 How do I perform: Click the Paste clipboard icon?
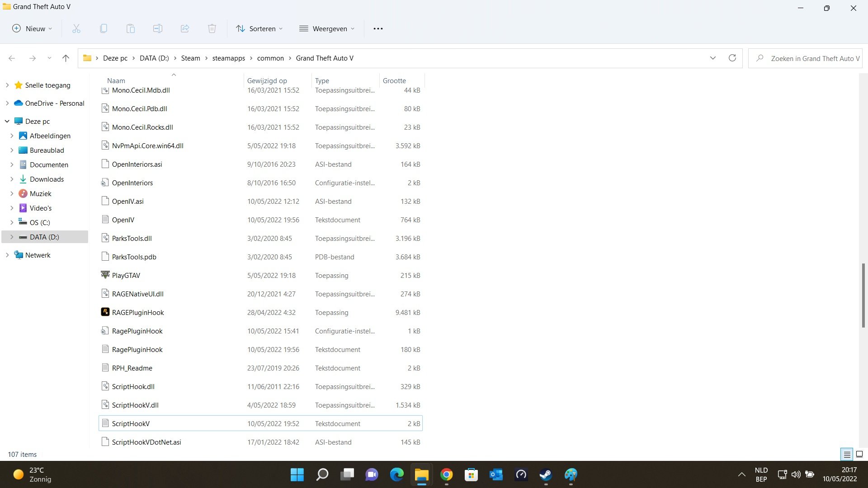(x=130, y=28)
